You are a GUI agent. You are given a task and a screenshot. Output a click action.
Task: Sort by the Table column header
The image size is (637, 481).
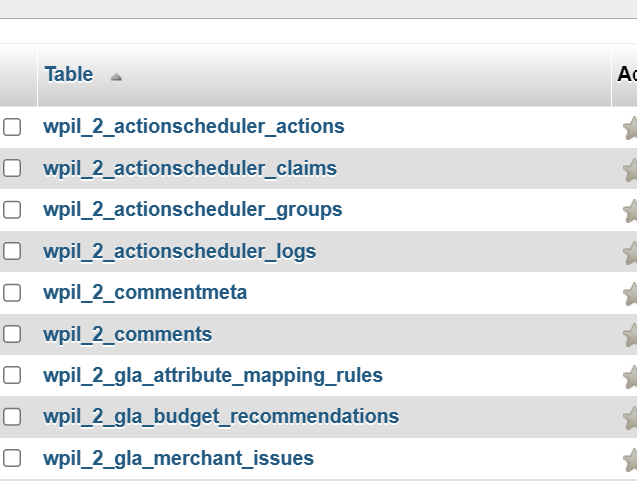pyautogui.click(x=69, y=74)
